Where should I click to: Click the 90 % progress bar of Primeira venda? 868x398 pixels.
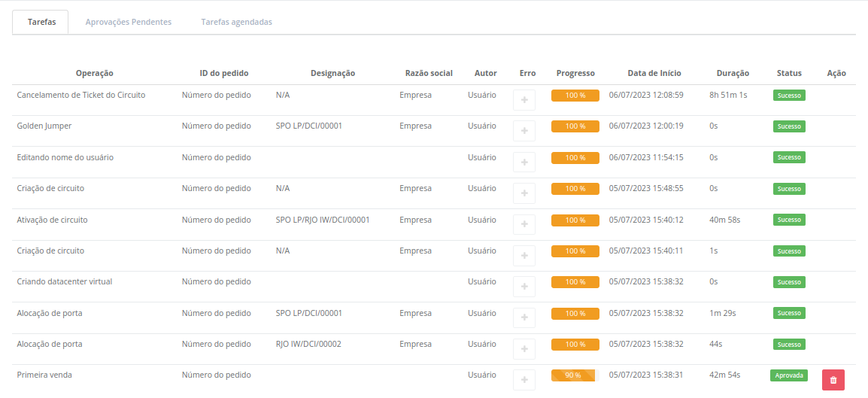click(x=575, y=375)
